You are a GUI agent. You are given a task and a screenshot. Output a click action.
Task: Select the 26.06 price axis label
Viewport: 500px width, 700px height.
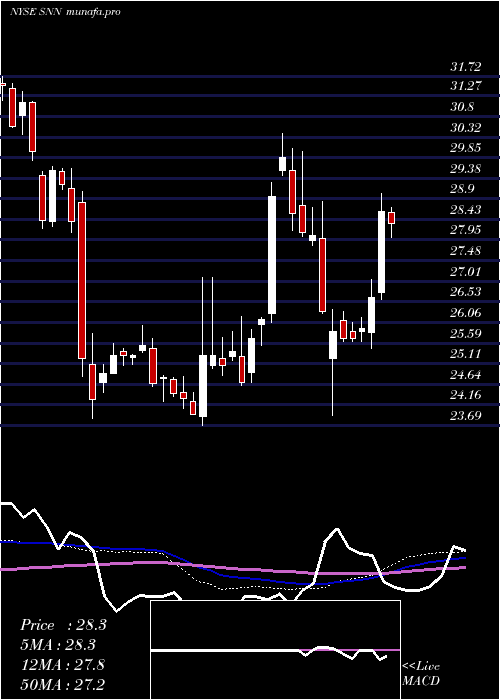tap(466, 312)
